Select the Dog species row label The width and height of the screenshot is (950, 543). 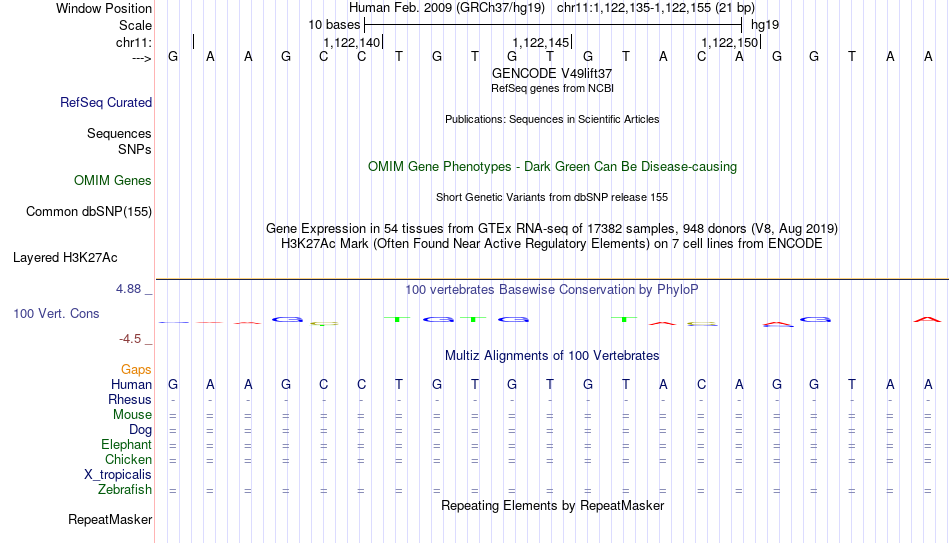[x=140, y=430]
